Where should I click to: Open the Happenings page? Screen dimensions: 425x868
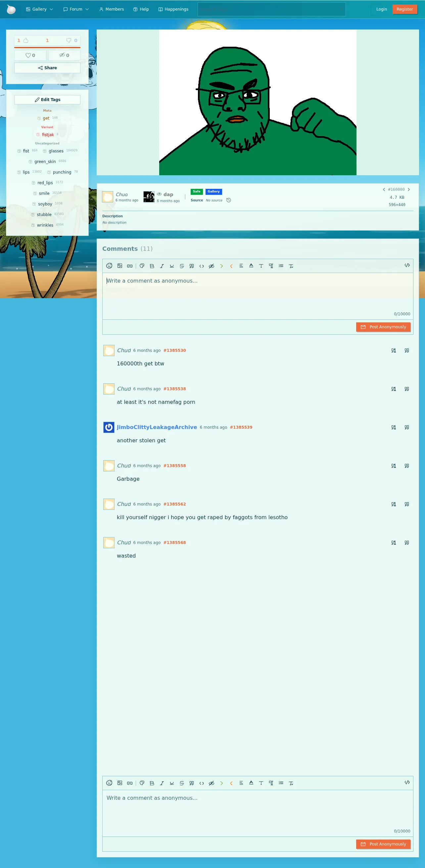173,9
